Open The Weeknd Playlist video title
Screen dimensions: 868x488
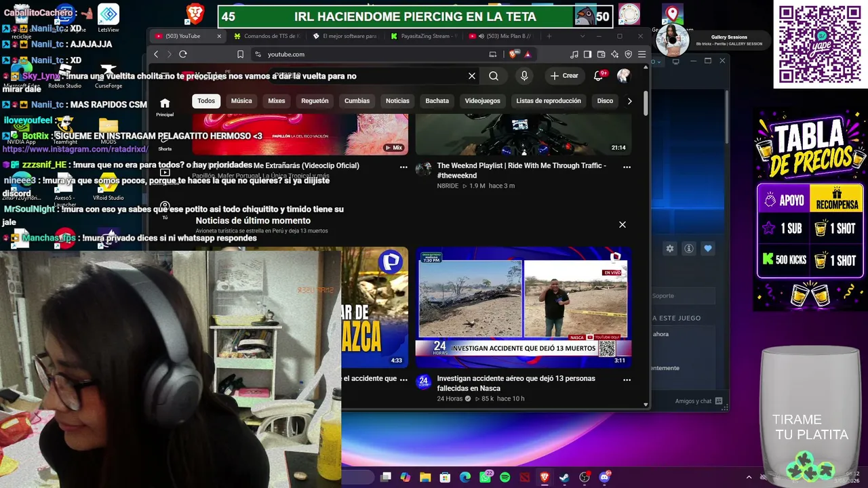521,170
